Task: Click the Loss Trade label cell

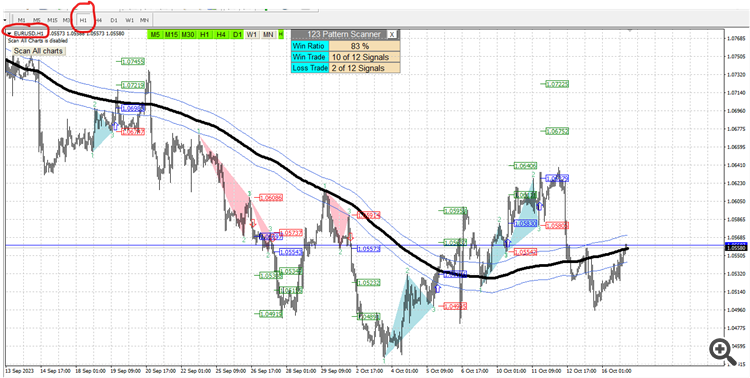Action: [310, 68]
